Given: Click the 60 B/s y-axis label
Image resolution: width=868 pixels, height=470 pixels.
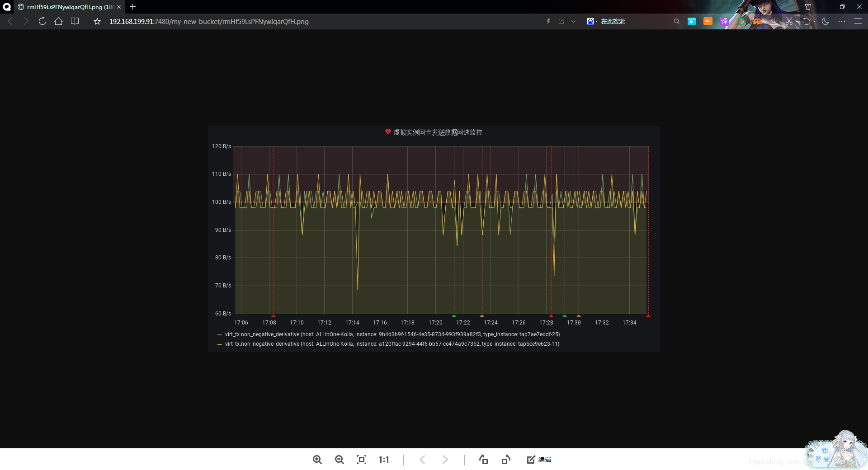Looking at the screenshot, I should point(223,314).
